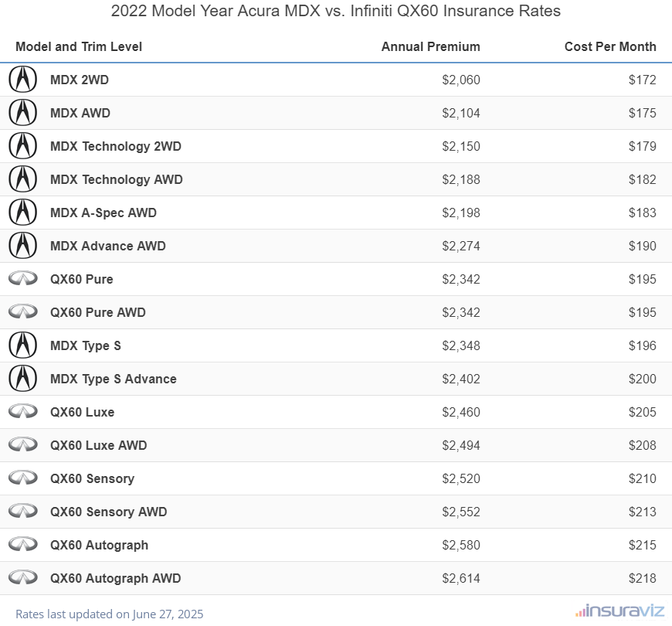Click the $2,402 annual premium value
The image size is (672, 626).
tap(461, 379)
